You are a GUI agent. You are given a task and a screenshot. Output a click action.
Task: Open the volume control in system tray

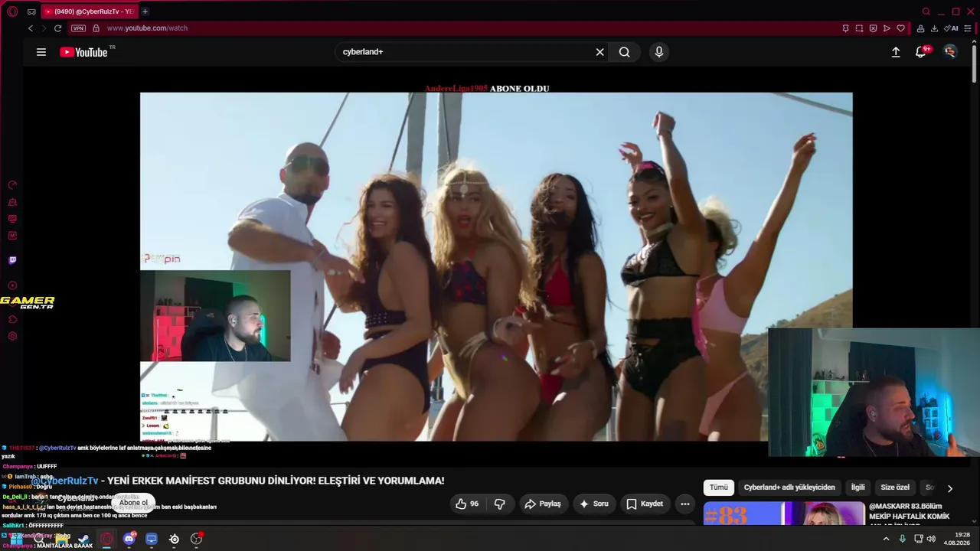coord(931,539)
